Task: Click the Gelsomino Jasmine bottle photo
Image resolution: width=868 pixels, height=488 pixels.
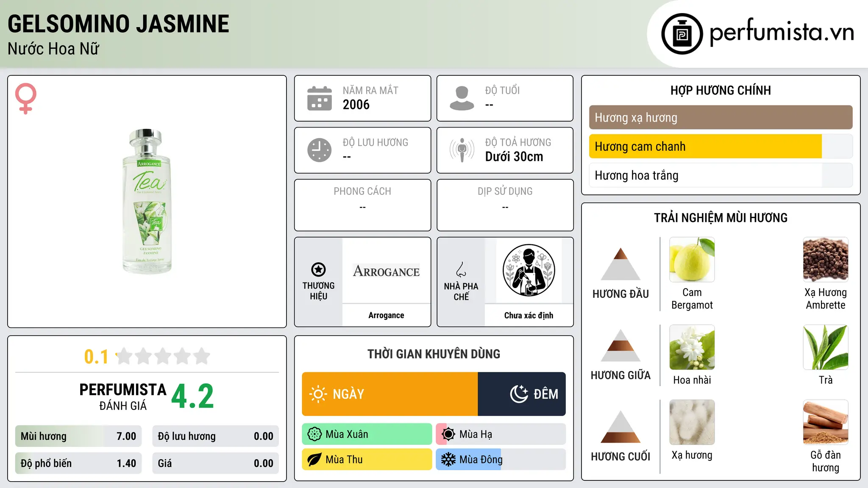Action: click(147, 201)
